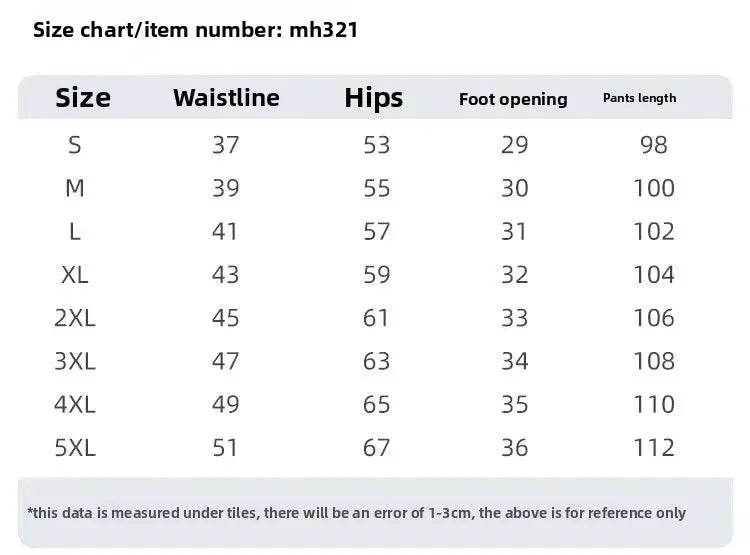Click waistline value 41 in L row
Viewport: 750px width, 555px height.
(x=226, y=232)
